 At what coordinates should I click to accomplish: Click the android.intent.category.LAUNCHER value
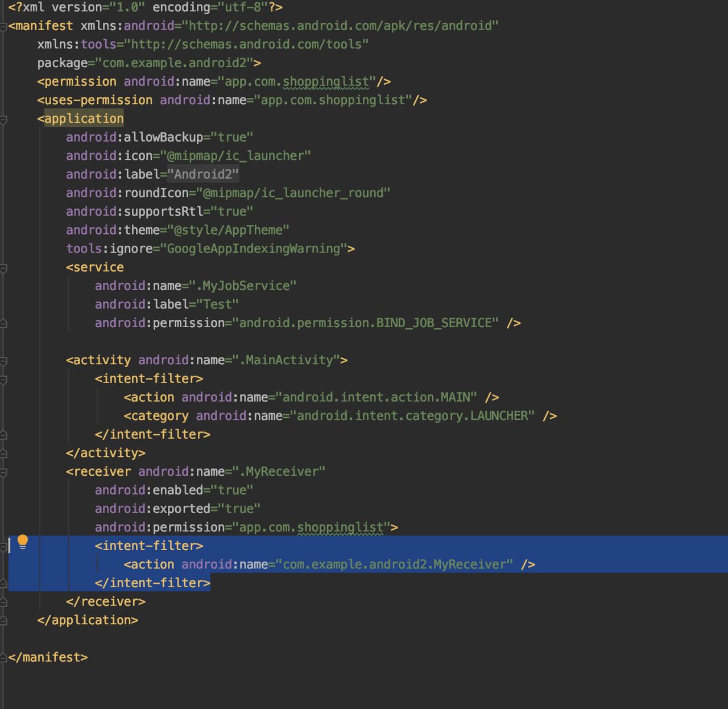pyautogui.click(x=412, y=416)
